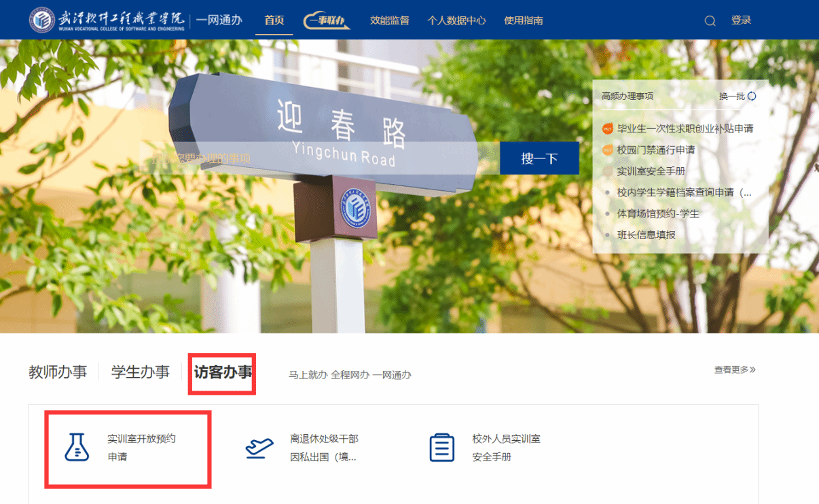Refresh list with 换一批 icon
819x504 pixels.
click(x=752, y=96)
